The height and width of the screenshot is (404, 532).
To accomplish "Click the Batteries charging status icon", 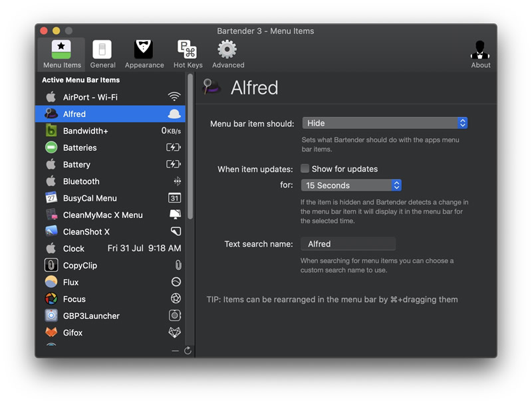I will coord(174,148).
